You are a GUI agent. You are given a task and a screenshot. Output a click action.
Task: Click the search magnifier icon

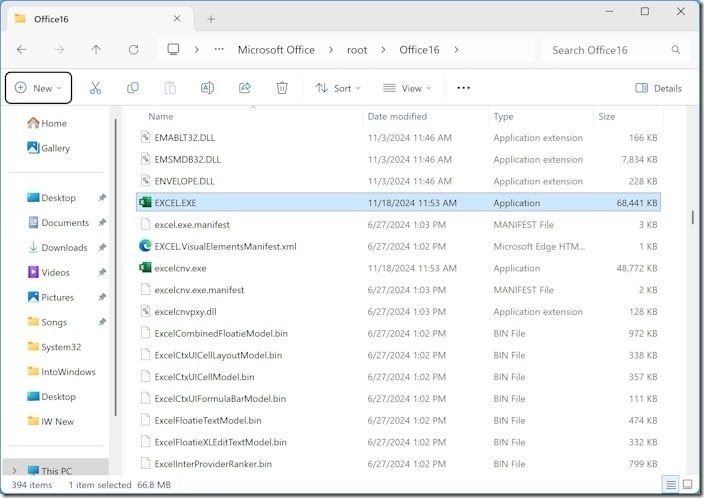click(676, 50)
